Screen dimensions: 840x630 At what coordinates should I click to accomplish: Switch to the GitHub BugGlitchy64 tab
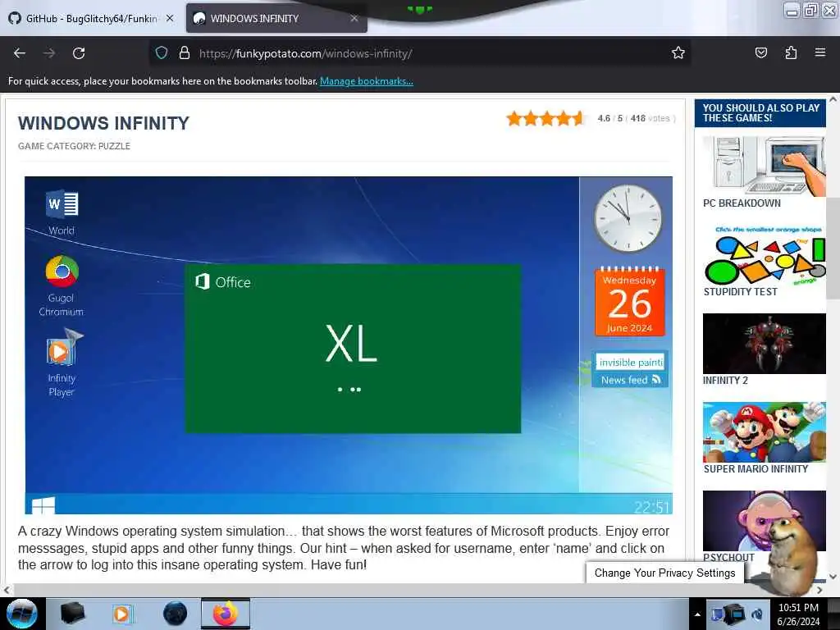pos(91,18)
